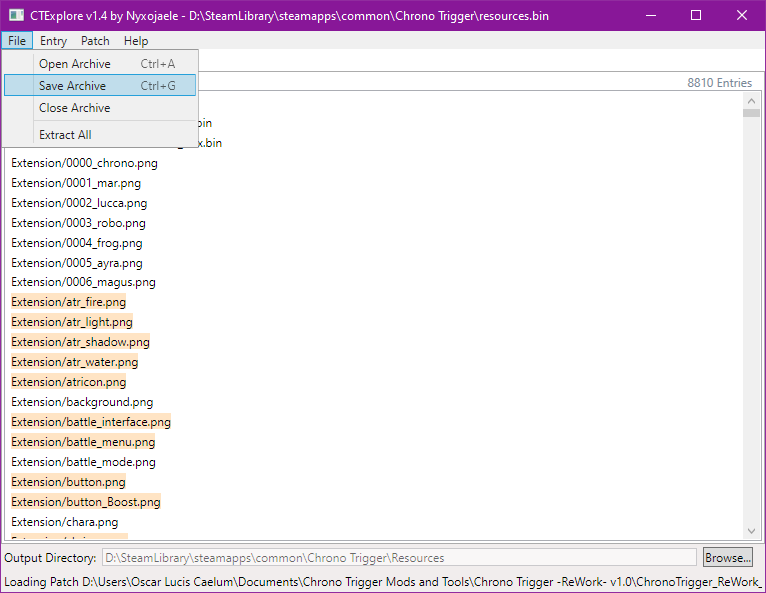This screenshot has width=766, height=593.
Task: Select Extension/0001_mar.png entry
Action: coord(76,183)
